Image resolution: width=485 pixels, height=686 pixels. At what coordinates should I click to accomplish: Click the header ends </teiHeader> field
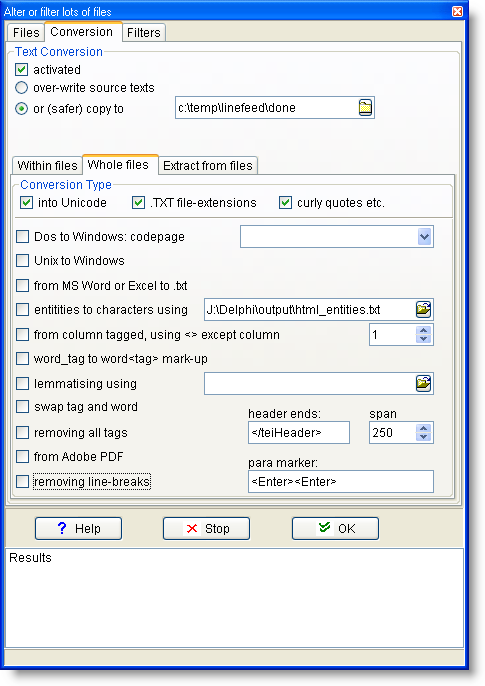click(x=299, y=433)
